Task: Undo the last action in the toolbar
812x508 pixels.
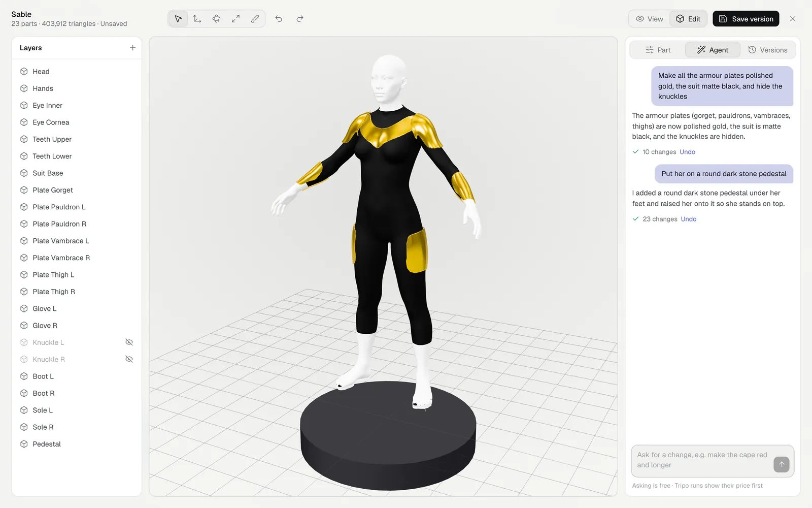Action: tap(279, 19)
